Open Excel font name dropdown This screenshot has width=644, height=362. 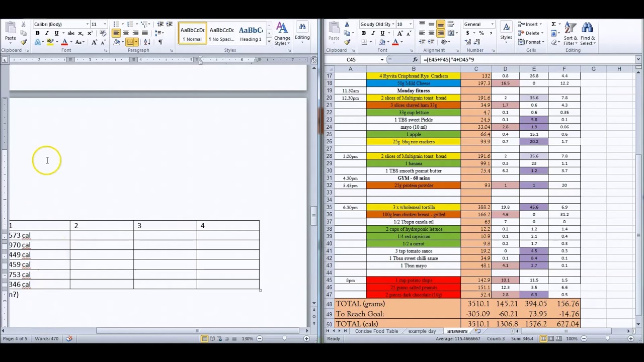[x=393, y=24]
